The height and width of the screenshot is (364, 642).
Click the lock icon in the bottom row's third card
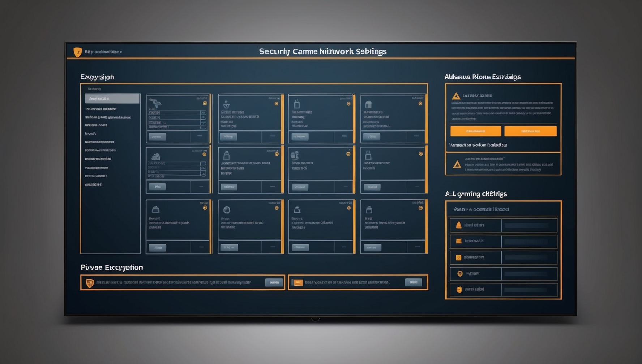point(297,209)
